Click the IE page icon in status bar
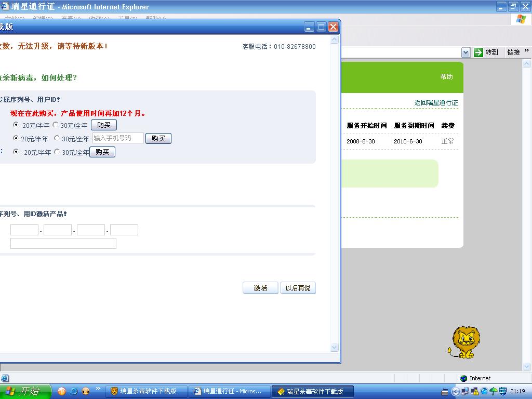532x399 pixels. (x=5, y=378)
